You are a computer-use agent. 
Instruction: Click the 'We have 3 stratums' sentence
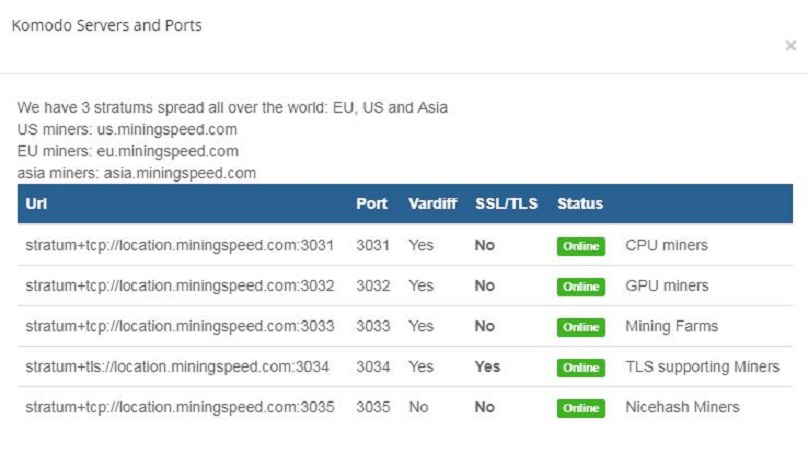point(232,108)
